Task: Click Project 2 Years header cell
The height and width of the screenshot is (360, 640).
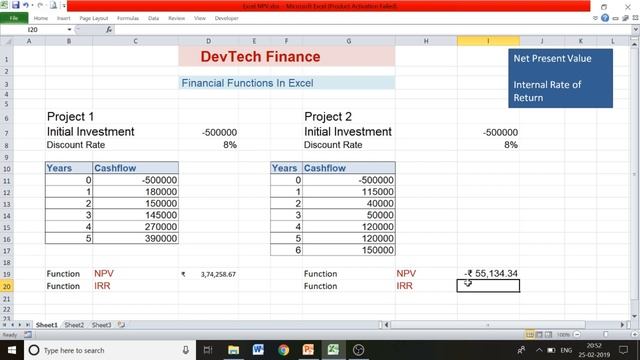Action: (x=286, y=168)
